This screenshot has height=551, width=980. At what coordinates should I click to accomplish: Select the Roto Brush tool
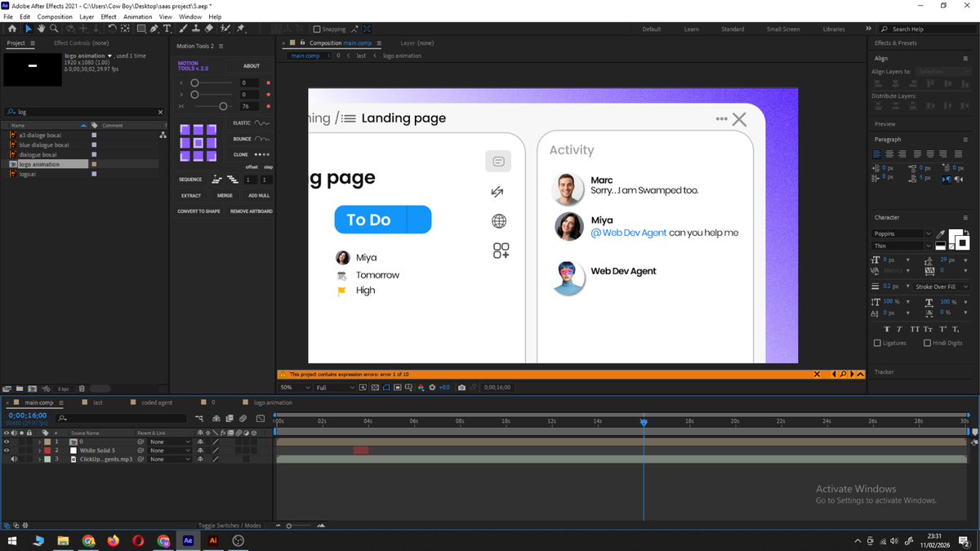click(225, 29)
